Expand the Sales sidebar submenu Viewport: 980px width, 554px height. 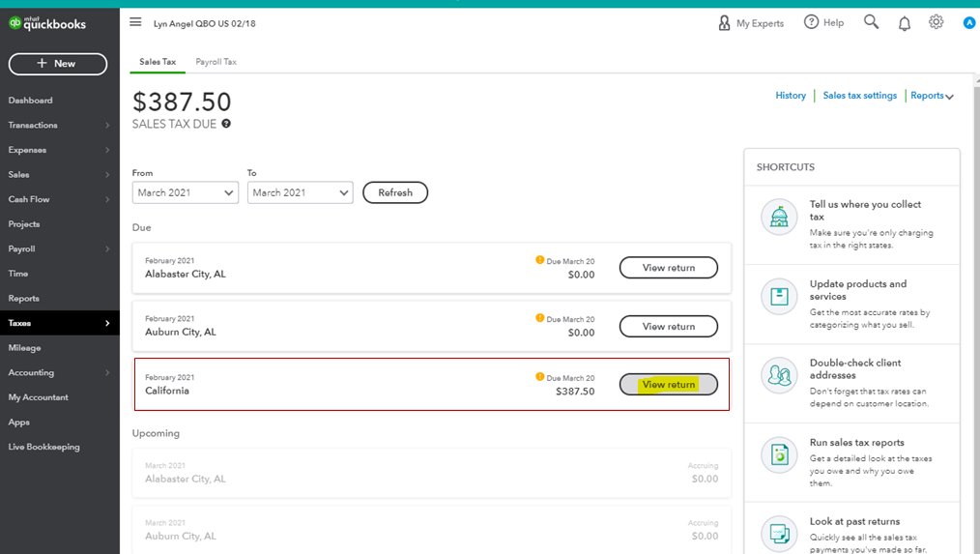pos(107,174)
